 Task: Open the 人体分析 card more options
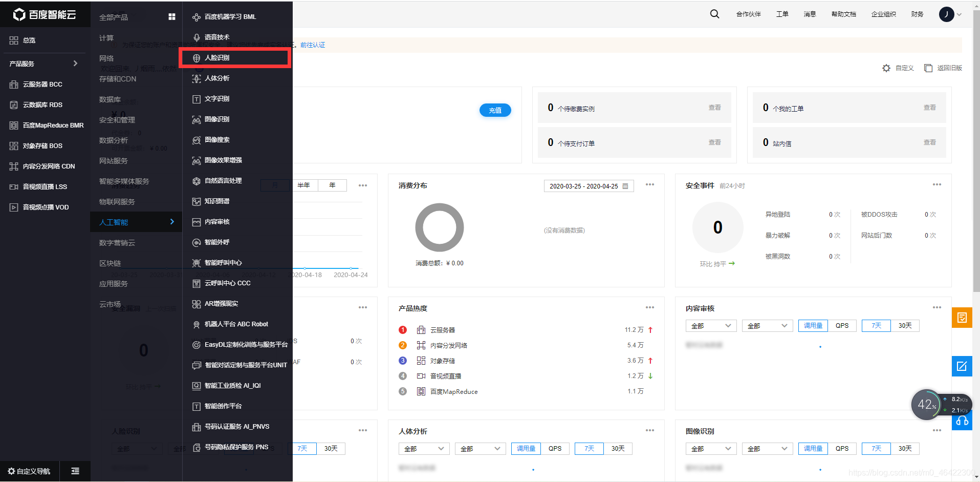click(x=650, y=430)
